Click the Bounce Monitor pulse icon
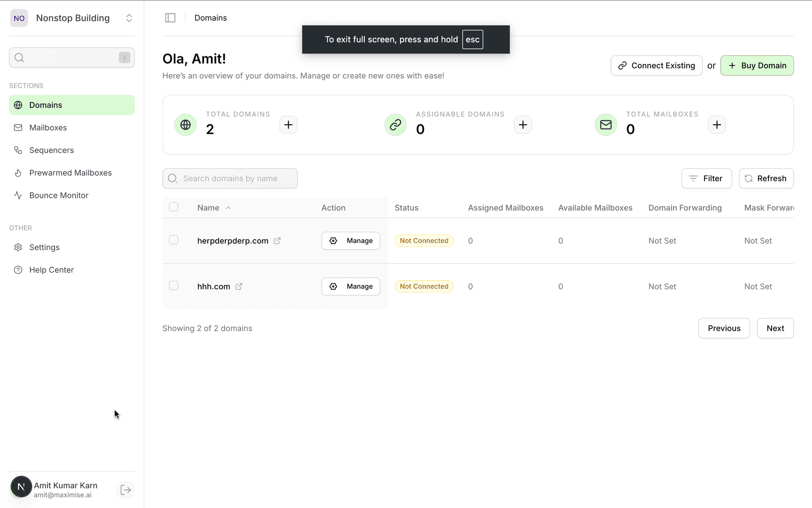 18,195
